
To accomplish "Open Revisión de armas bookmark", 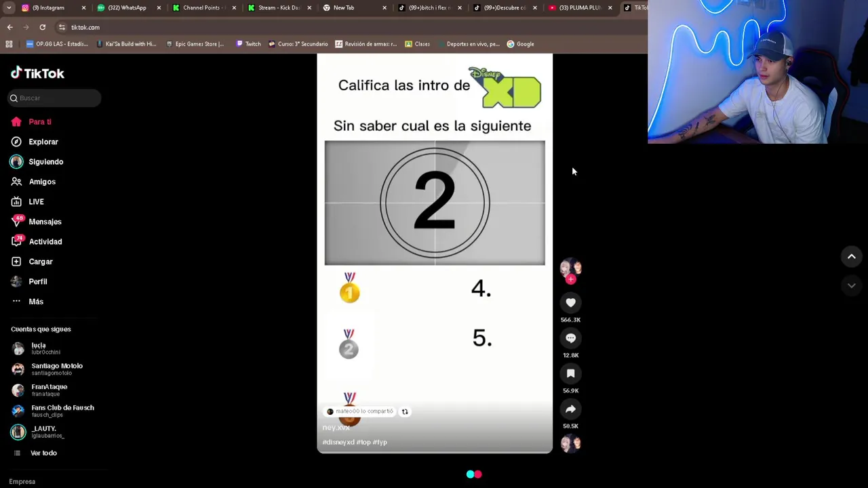I will (366, 44).
